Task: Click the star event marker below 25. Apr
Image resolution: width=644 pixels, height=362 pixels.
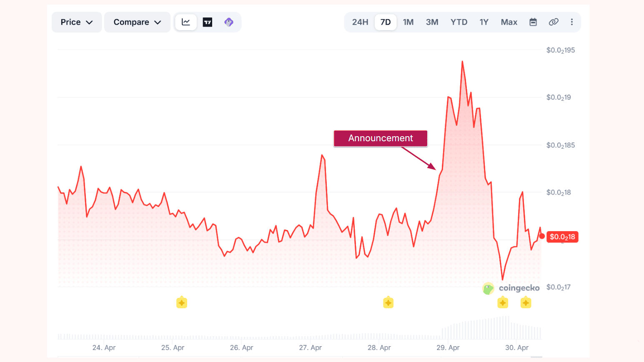Action: point(181,302)
